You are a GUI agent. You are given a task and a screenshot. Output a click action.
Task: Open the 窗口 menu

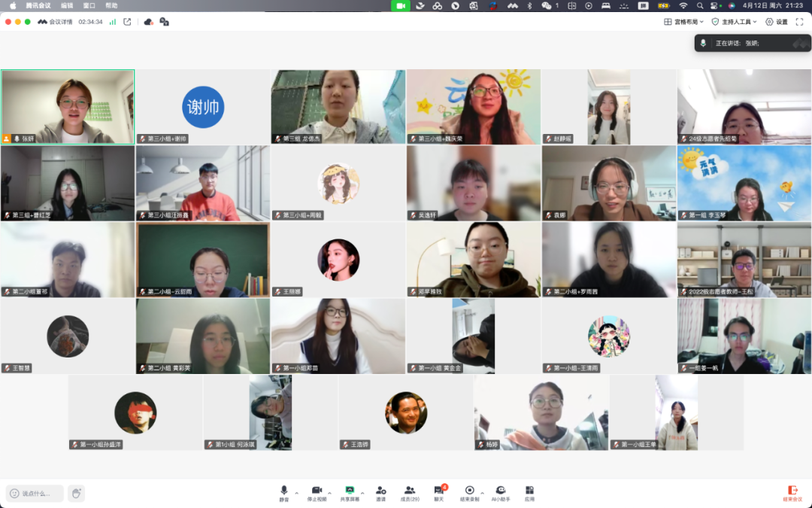(89, 6)
